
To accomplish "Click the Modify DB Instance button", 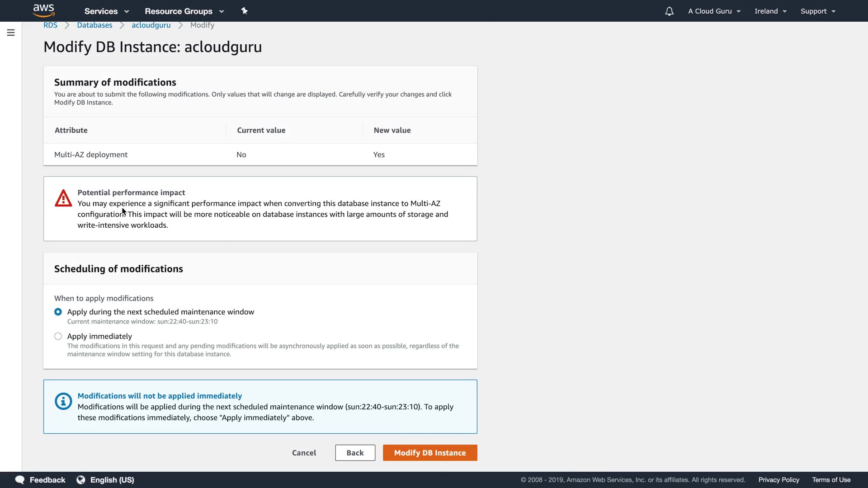I will (x=429, y=453).
